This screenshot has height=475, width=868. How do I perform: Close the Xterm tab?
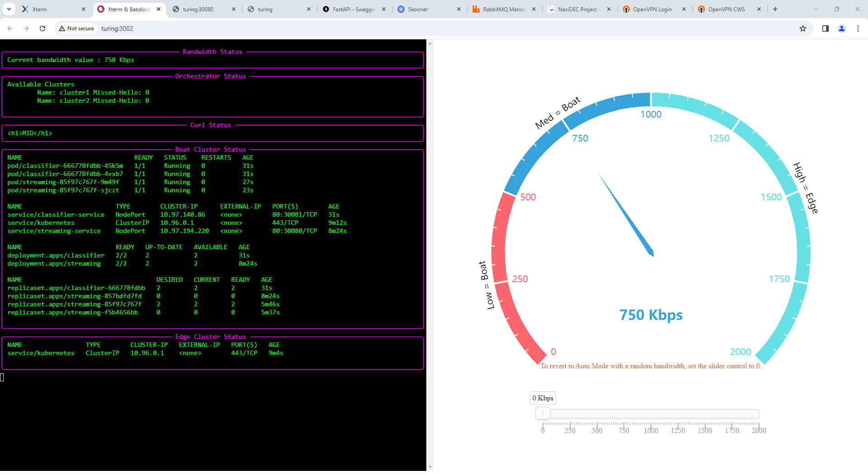(84, 9)
